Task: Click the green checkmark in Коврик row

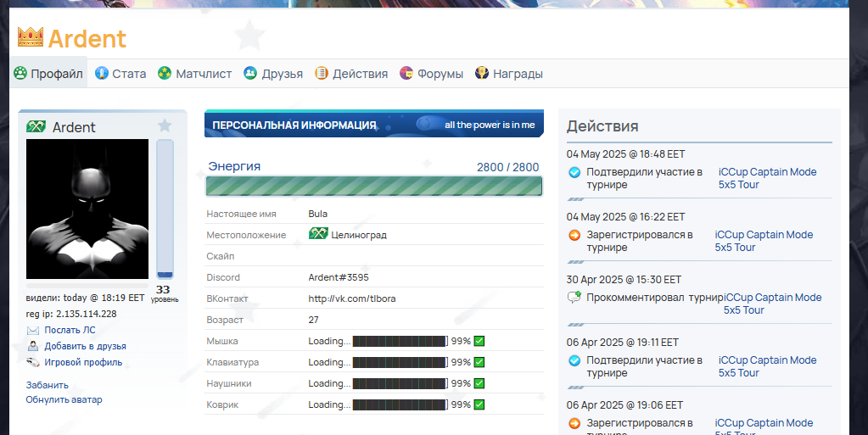Action: pyautogui.click(x=479, y=404)
